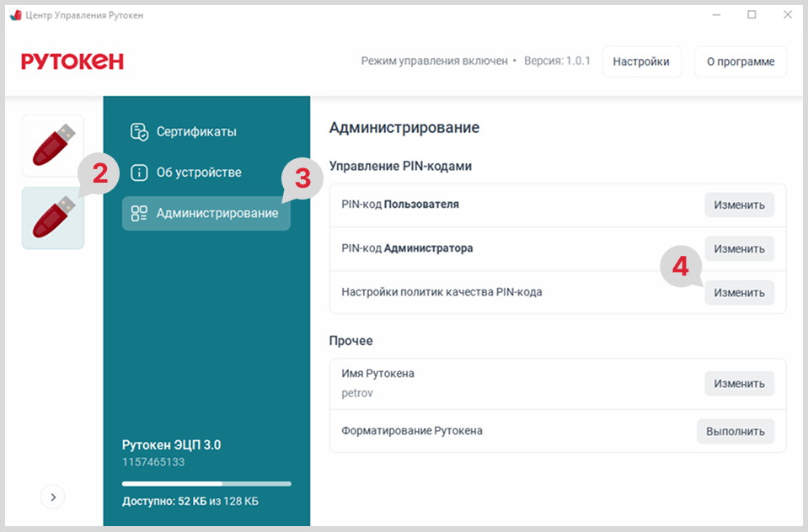Change the Administrator PIN-code

coord(739,248)
